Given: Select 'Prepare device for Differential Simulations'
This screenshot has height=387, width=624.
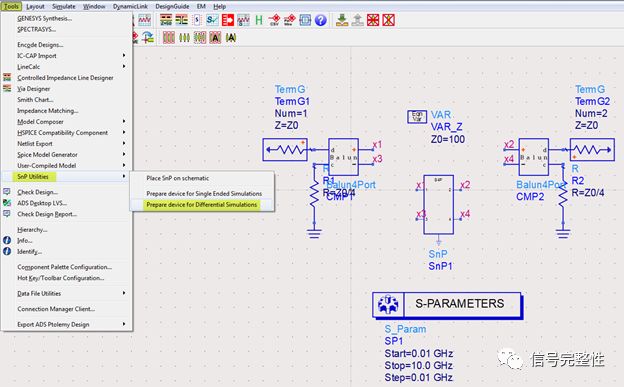Looking at the screenshot, I should click(x=202, y=205).
